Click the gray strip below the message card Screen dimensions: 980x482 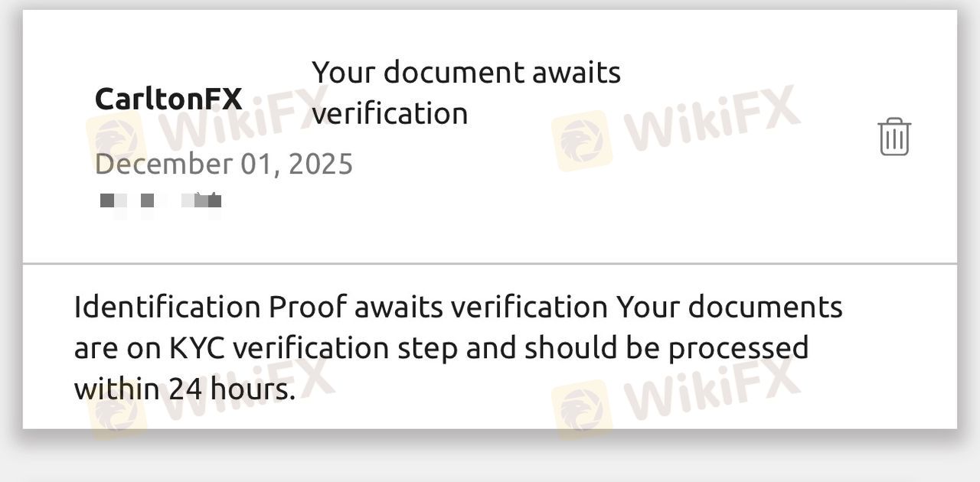pos(490,459)
